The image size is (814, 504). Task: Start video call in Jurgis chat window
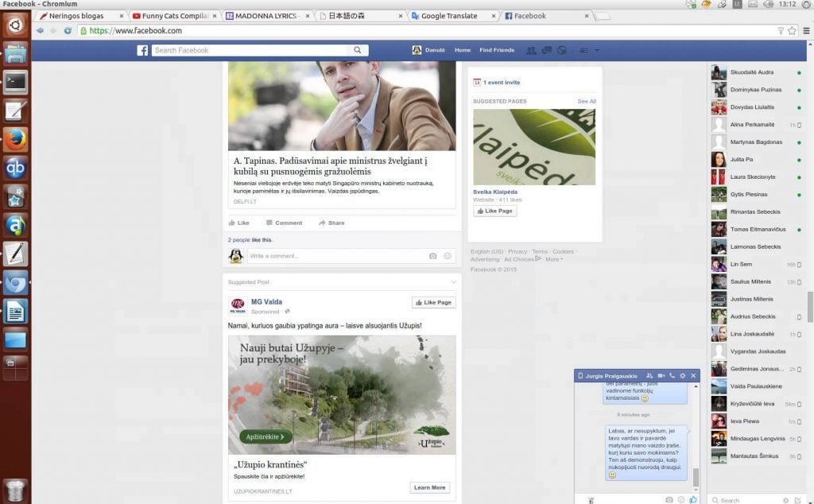[661, 376]
